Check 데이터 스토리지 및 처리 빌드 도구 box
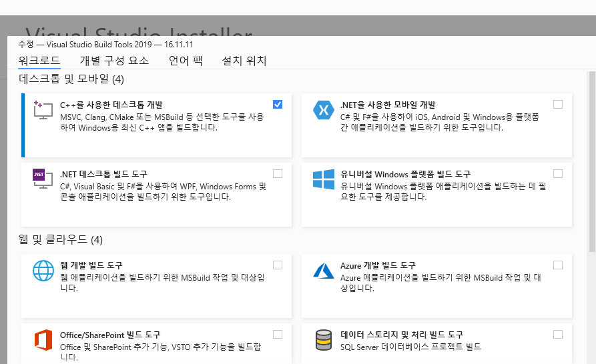This screenshot has width=596, height=364. pos(557,335)
